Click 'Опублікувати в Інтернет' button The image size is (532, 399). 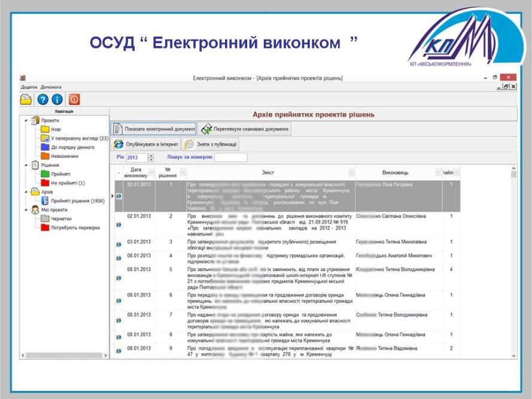(146, 144)
